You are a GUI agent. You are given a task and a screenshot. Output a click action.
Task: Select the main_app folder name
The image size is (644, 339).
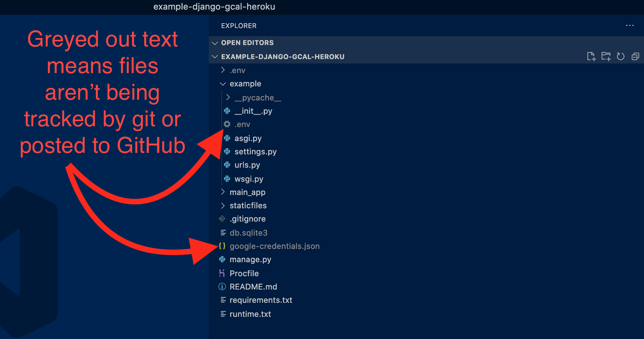[247, 192]
